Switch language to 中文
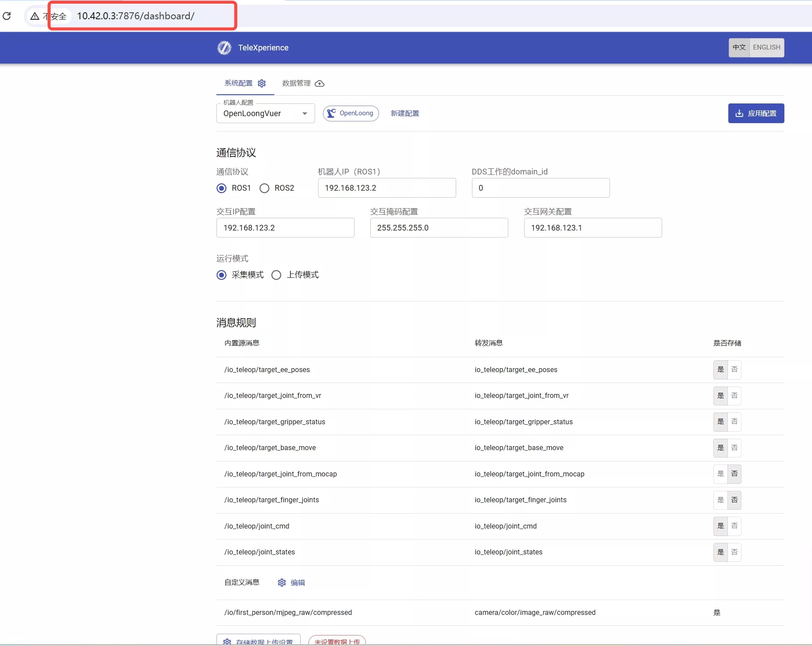812x646 pixels. click(739, 47)
